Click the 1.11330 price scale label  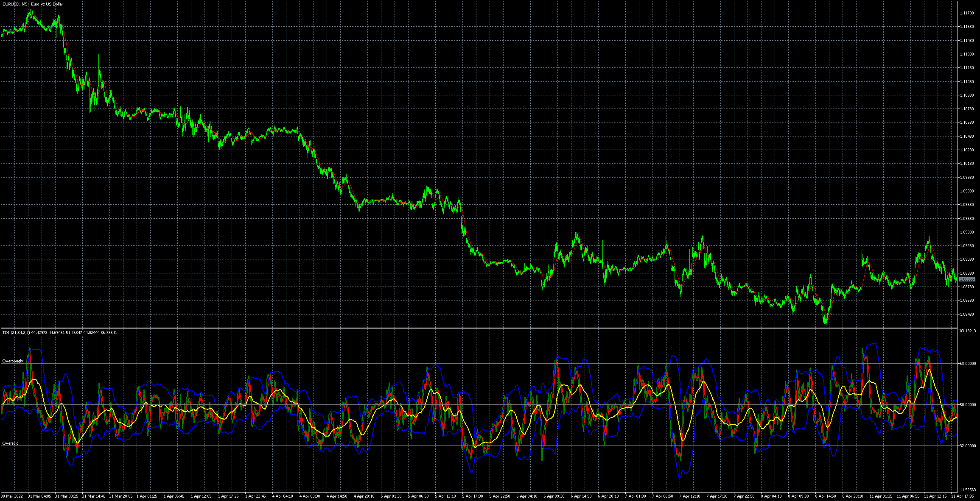[967, 54]
